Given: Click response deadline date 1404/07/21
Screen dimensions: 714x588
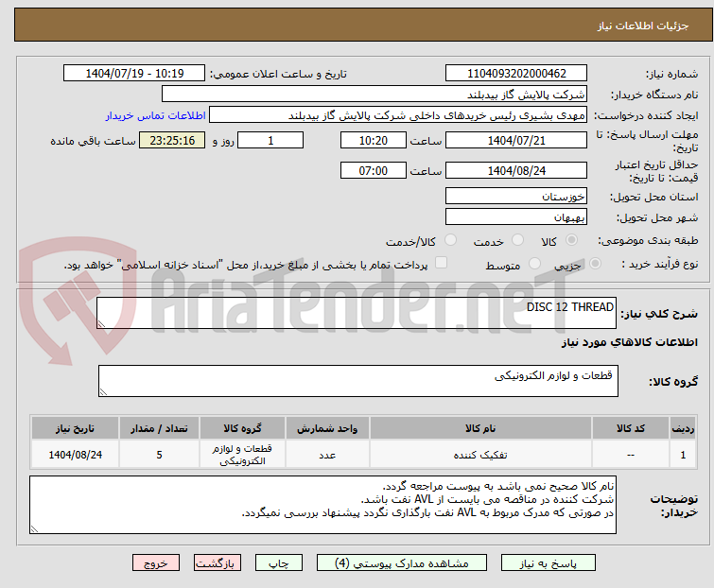Looking at the screenshot, I should point(516,141).
